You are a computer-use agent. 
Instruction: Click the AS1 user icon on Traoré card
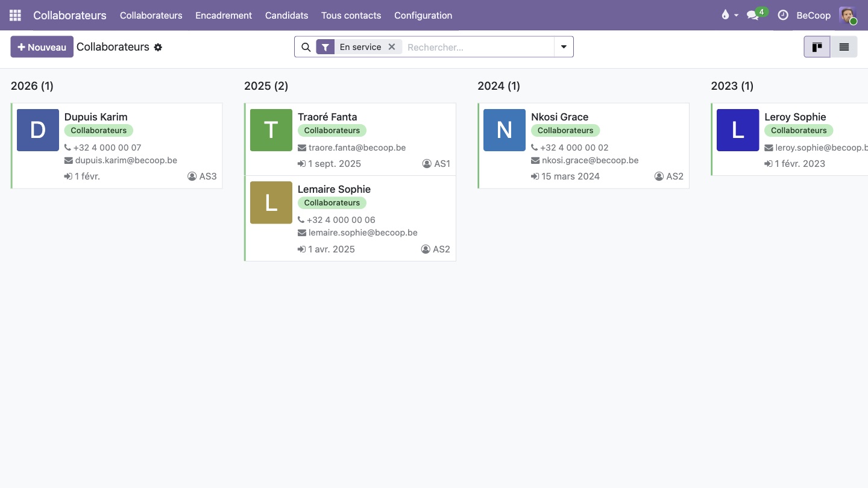(x=427, y=164)
